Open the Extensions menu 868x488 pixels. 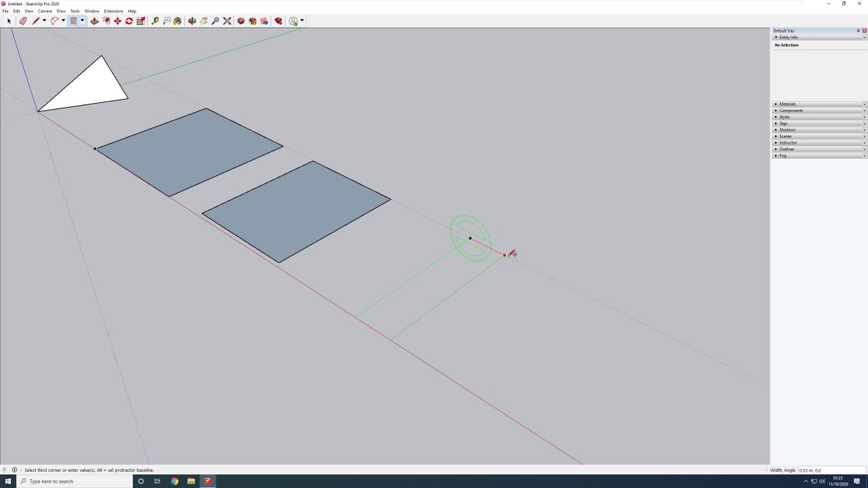113,12
